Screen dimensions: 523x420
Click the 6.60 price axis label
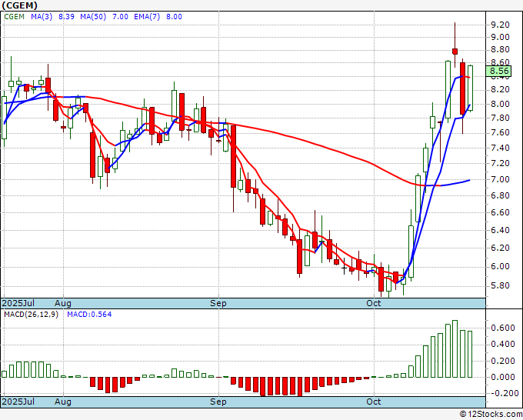click(x=500, y=212)
